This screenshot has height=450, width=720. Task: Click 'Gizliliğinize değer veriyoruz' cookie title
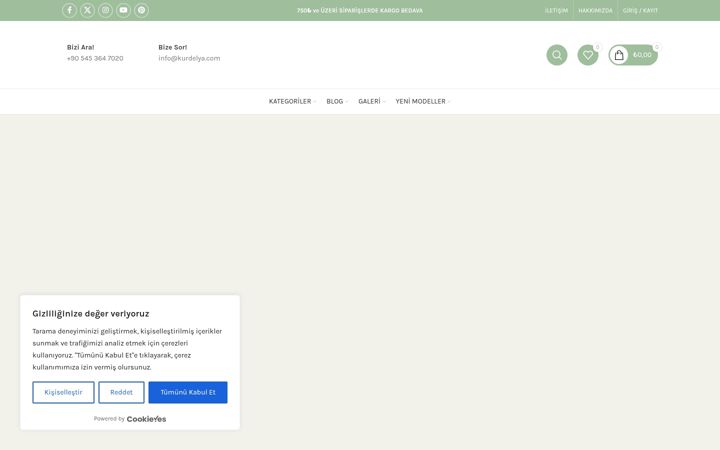(x=90, y=314)
